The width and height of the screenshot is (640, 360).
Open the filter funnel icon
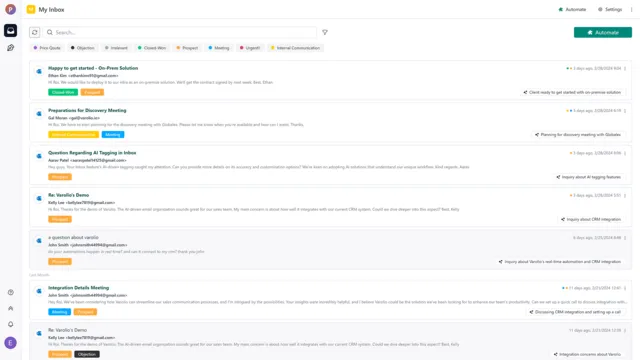(x=325, y=32)
